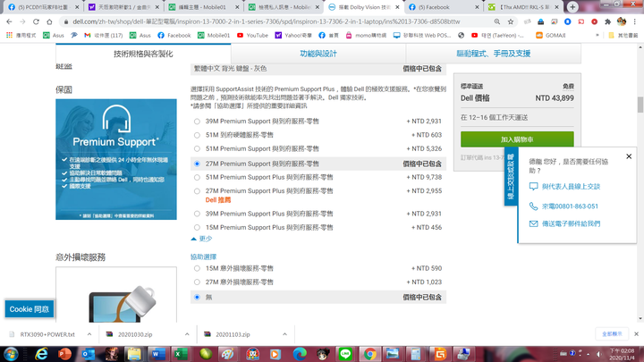This screenshot has width=644, height=362.
Task: Bookmark this page with the star icon
Action: [511, 21]
